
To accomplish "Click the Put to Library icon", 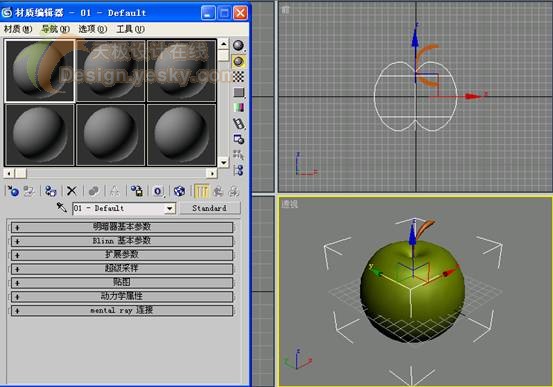I will coord(136,191).
